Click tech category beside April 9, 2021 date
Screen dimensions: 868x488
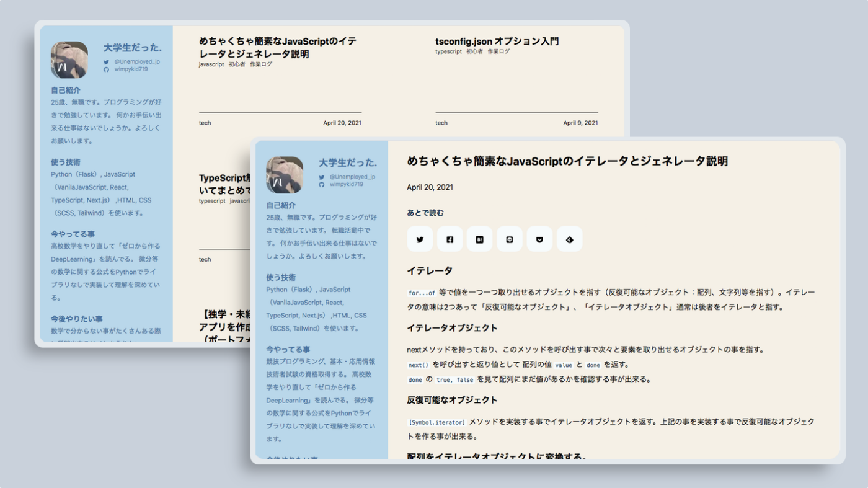coord(441,123)
